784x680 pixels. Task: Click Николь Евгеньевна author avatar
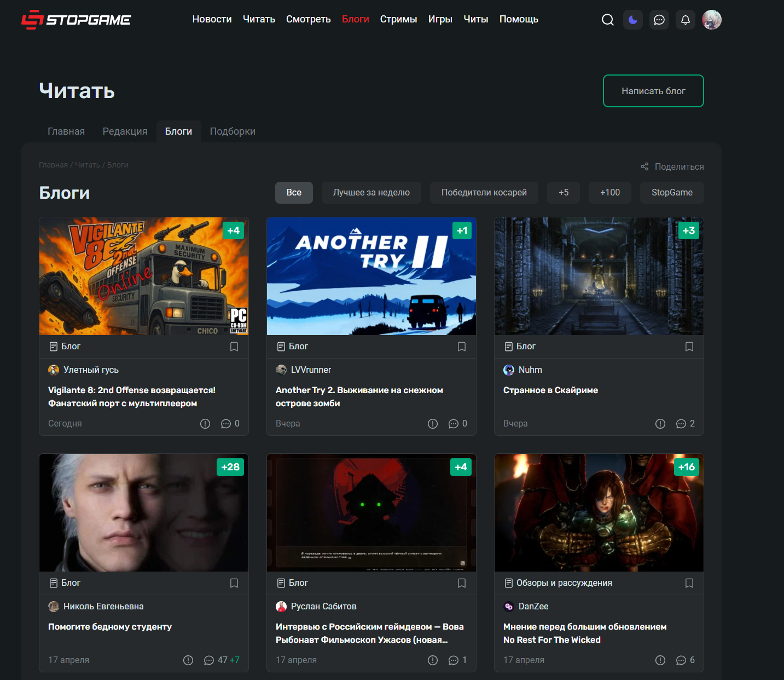tap(54, 607)
